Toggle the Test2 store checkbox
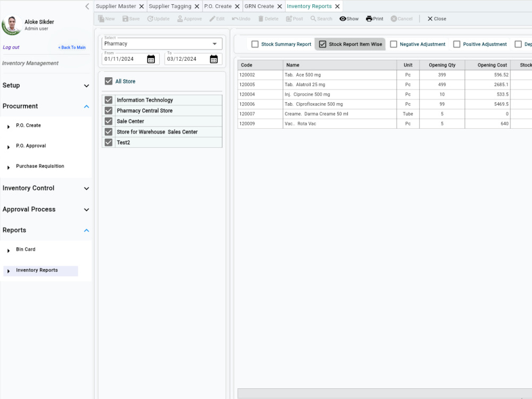This screenshot has width=532, height=399. click(109, 143)
